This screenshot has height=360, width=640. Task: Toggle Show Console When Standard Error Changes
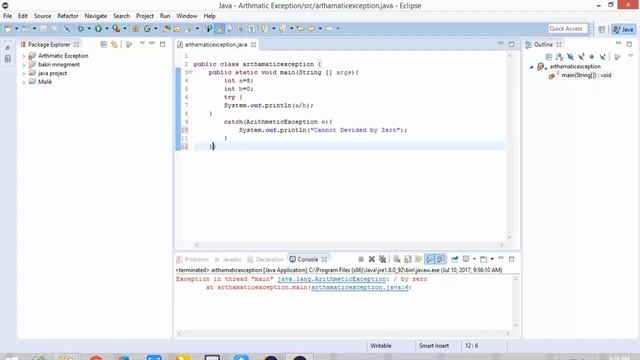click(441, 259)
